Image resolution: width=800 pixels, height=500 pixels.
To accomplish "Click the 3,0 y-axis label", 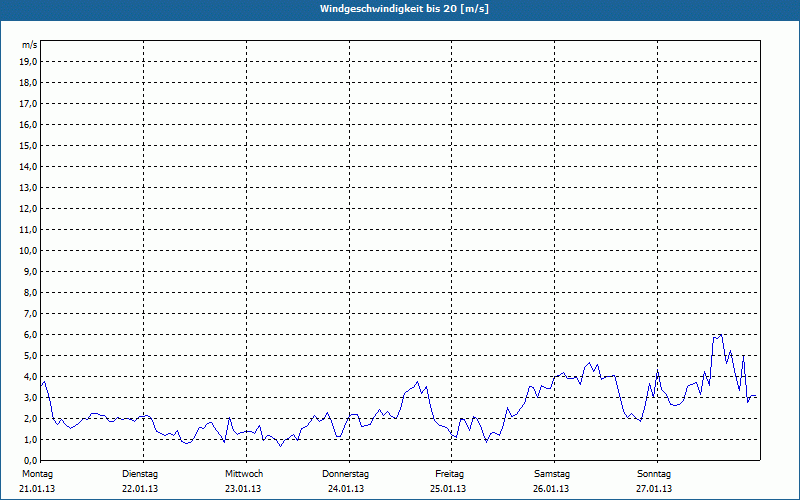I will [30, 397].
